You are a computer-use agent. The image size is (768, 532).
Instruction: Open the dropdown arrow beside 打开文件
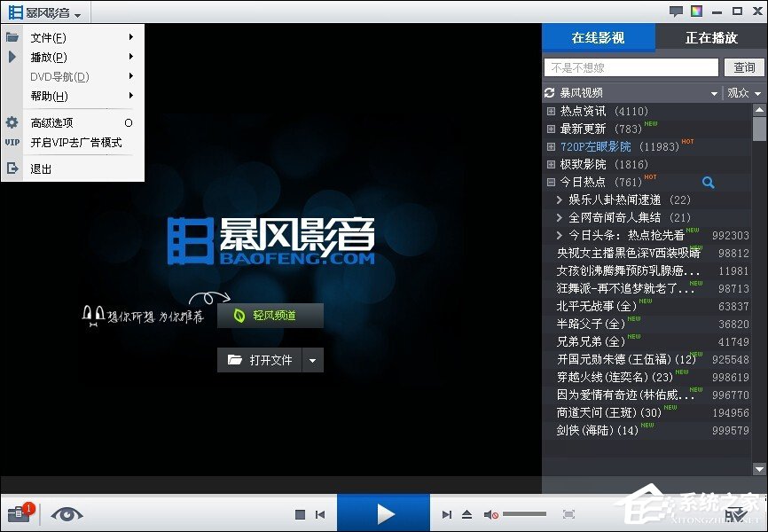314,360
